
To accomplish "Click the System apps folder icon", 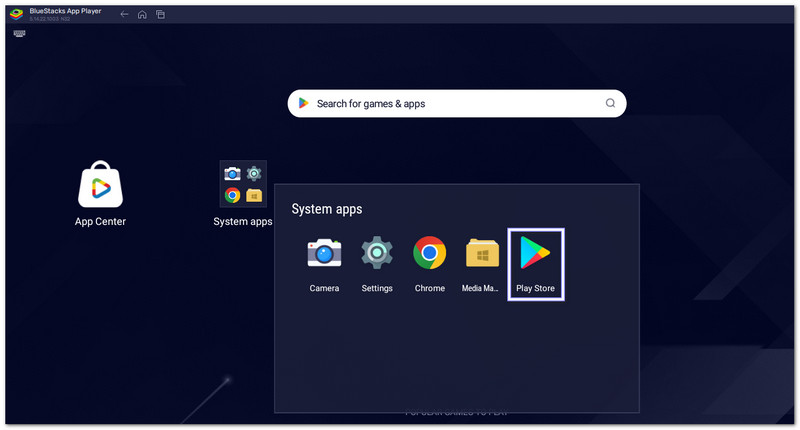I will tap(243, 184).
